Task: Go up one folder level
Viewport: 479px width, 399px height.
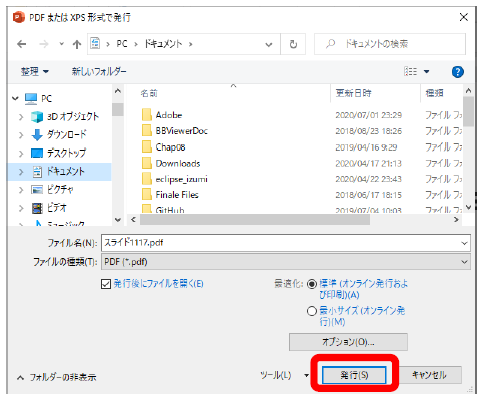Action: pos(77,44)
